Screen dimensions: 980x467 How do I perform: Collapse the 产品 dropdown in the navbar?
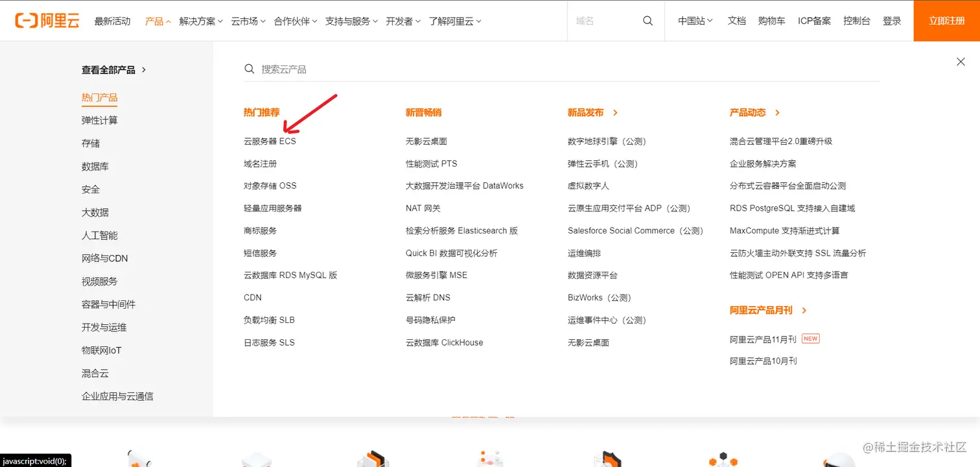tap(158, 21)
